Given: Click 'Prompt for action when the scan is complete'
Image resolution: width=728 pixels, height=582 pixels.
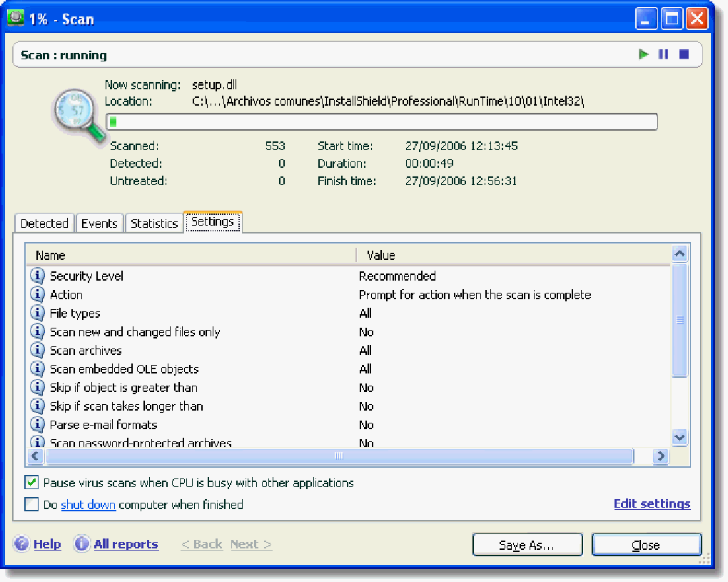Looking at the screenshot, I should tap(475, 294).
